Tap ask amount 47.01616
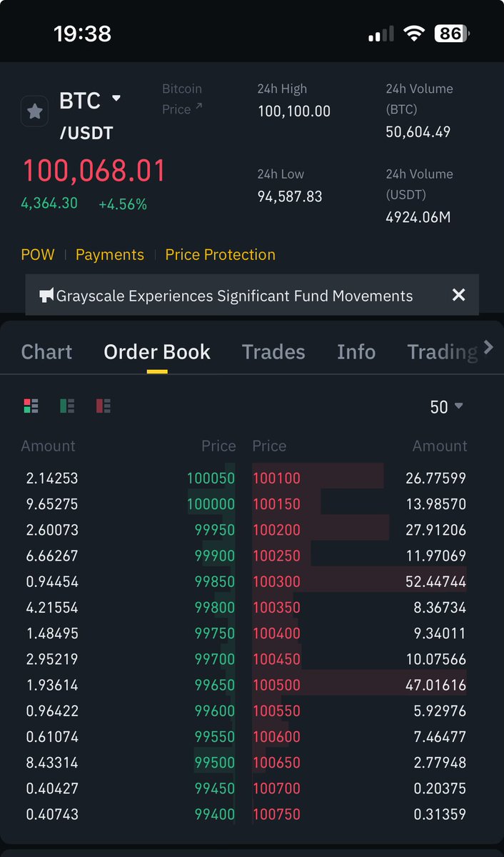Viewport: 504px width, 857px height. click(435, 685)
